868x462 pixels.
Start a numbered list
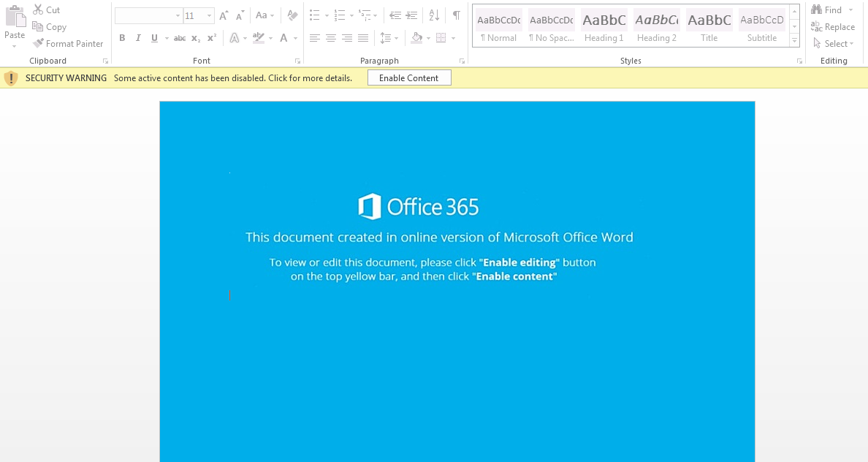coord(339,15)
